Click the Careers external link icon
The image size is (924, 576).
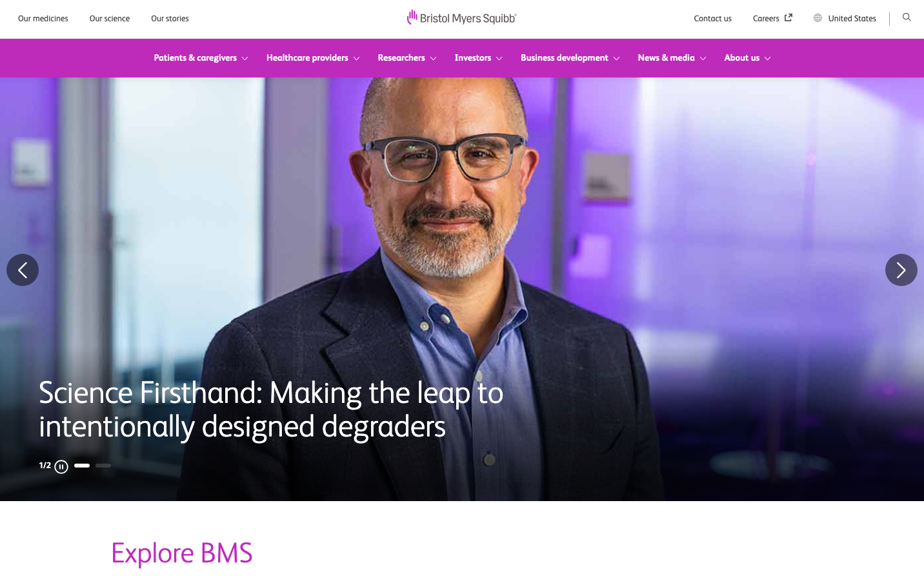point(788,18)
